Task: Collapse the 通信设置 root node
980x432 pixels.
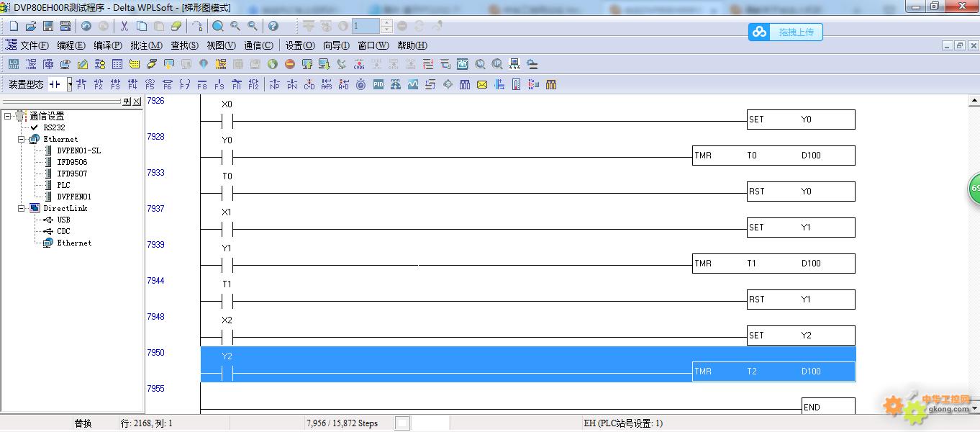Action: [x=8, y=116]
